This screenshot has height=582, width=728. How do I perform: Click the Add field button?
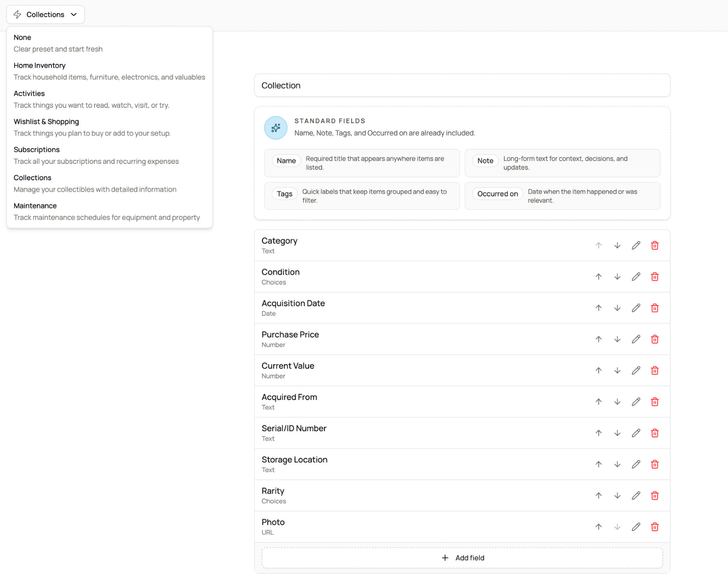[463, 558]
